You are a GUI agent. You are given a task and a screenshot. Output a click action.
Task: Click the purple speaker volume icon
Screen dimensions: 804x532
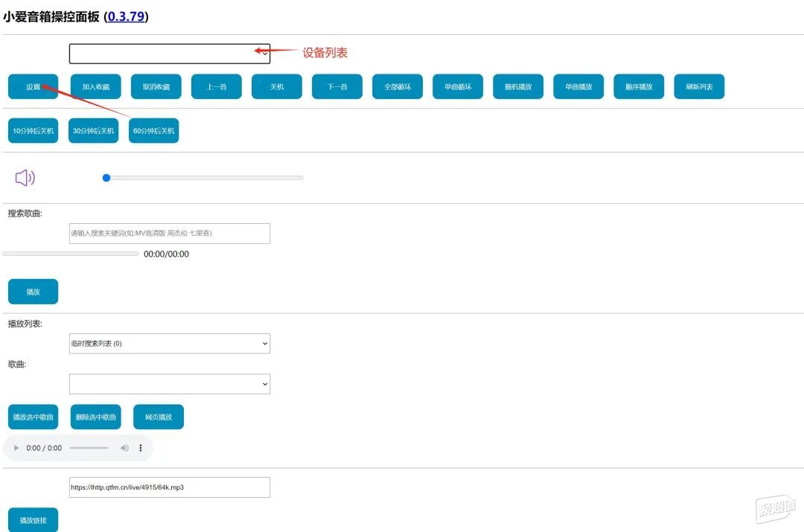pos(25,178)
